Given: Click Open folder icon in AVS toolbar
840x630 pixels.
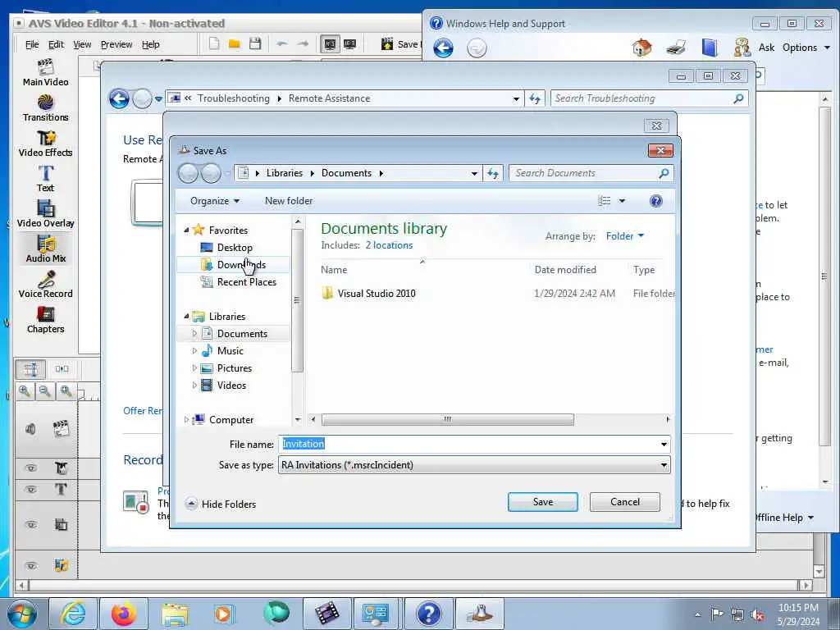Looking at the screenshot, I should [234, 44].
